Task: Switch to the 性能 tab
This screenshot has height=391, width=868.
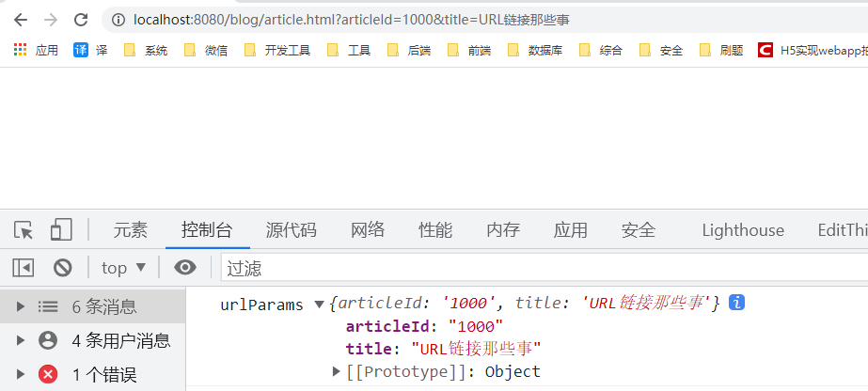Action: (x=435, y=229)
